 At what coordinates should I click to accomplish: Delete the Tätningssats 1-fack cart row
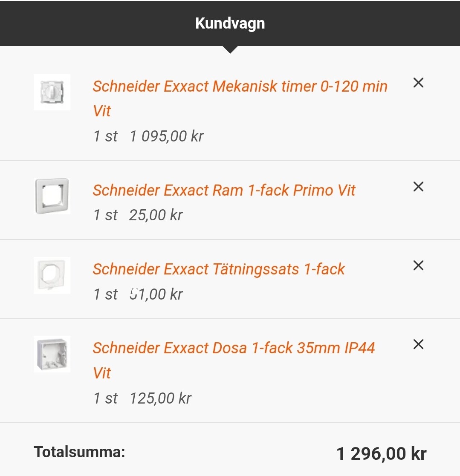[x=418, y=265]
